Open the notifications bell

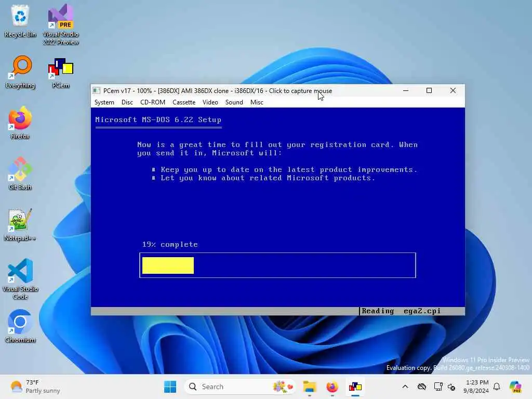point(497,387)
